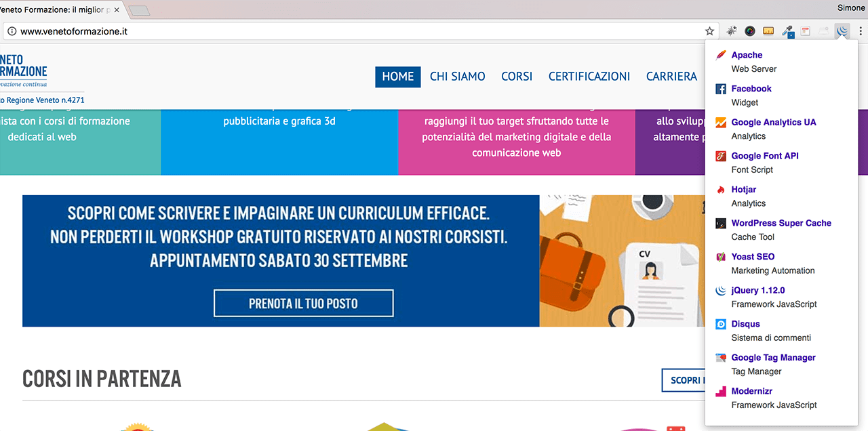Click 'Sistema di commenti' label
The width and height of the screenshot is (868, 431).
click(x=771, y=338)
